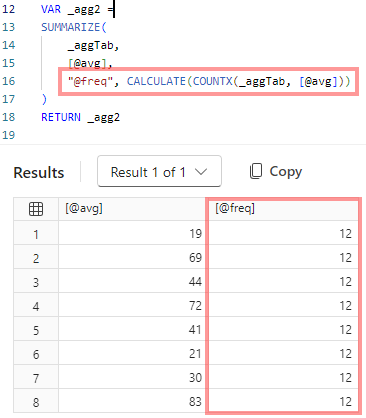Screen dimensions: 366x418
Task: Click the table grid icon in results header
Action: click(36, 209)
